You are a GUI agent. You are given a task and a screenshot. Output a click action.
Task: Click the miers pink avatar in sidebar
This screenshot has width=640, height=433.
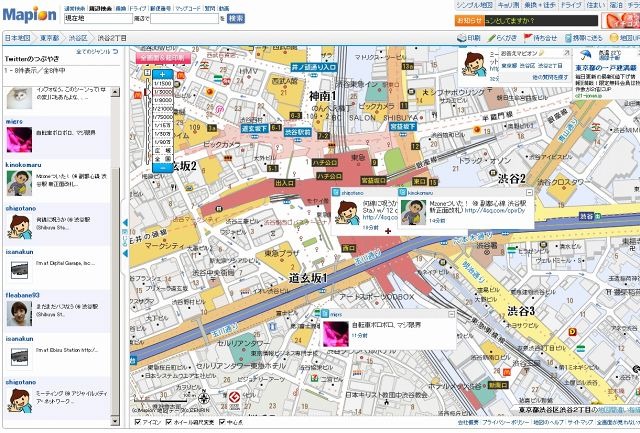coord(19,140)
